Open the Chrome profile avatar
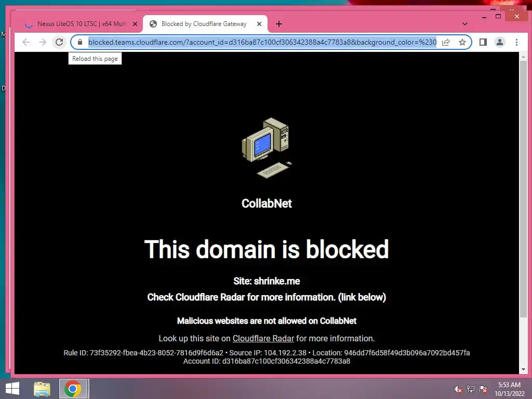This screenshot has height=399, width=532. 500,42
